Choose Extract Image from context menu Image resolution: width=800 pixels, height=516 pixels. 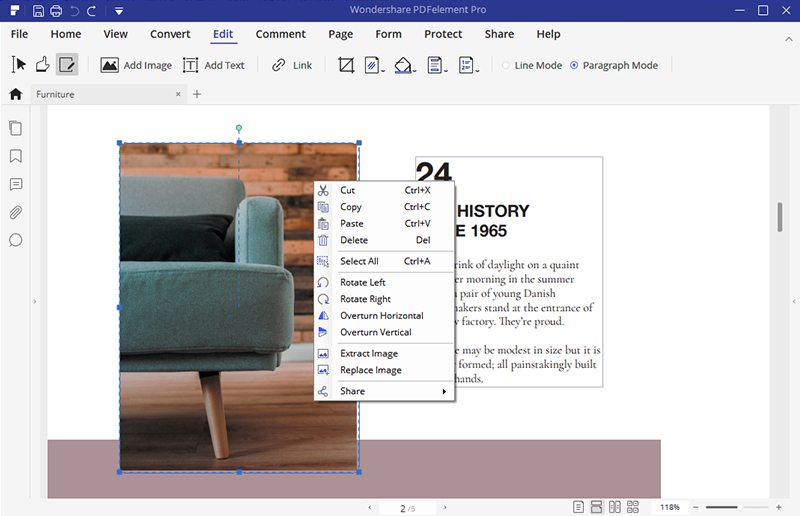pos(384,353)
